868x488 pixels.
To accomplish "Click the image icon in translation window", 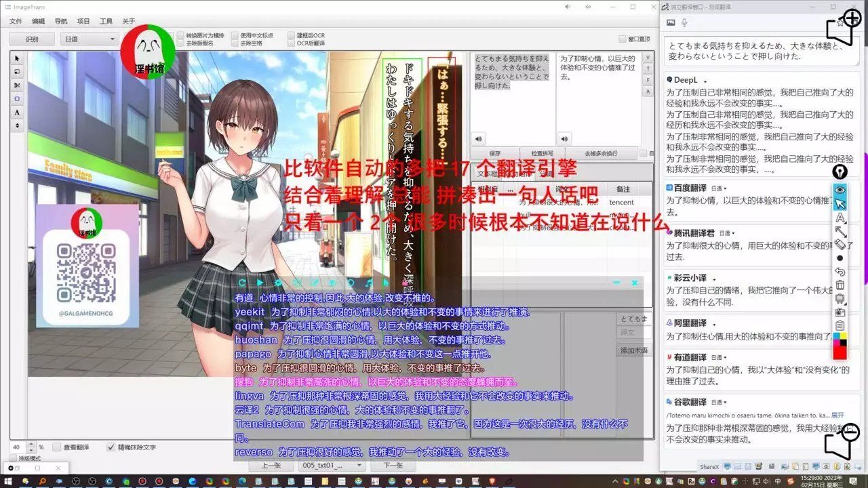I will click(x=671, y=22).
